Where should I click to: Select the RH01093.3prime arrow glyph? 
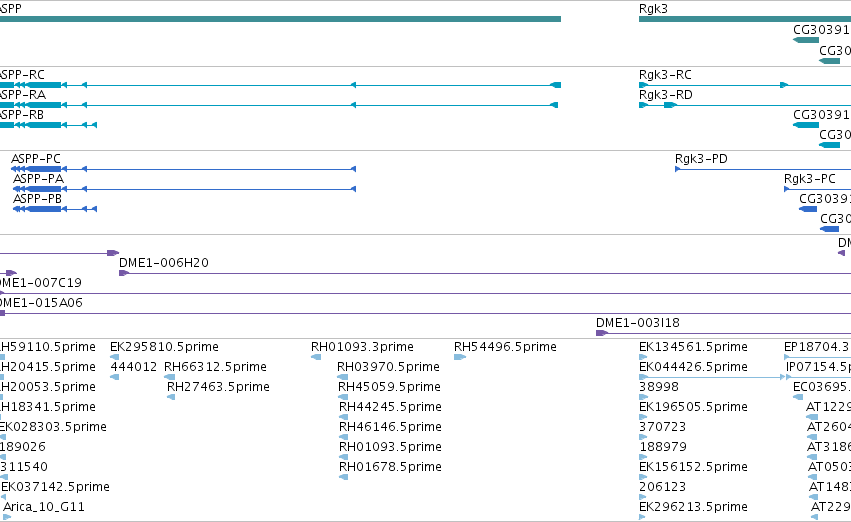(316, 357)
